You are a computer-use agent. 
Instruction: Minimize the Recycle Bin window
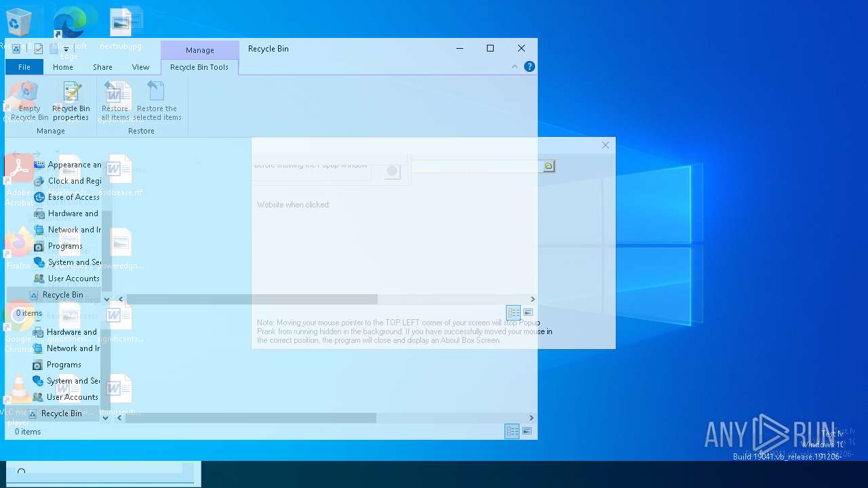point(460,48)
